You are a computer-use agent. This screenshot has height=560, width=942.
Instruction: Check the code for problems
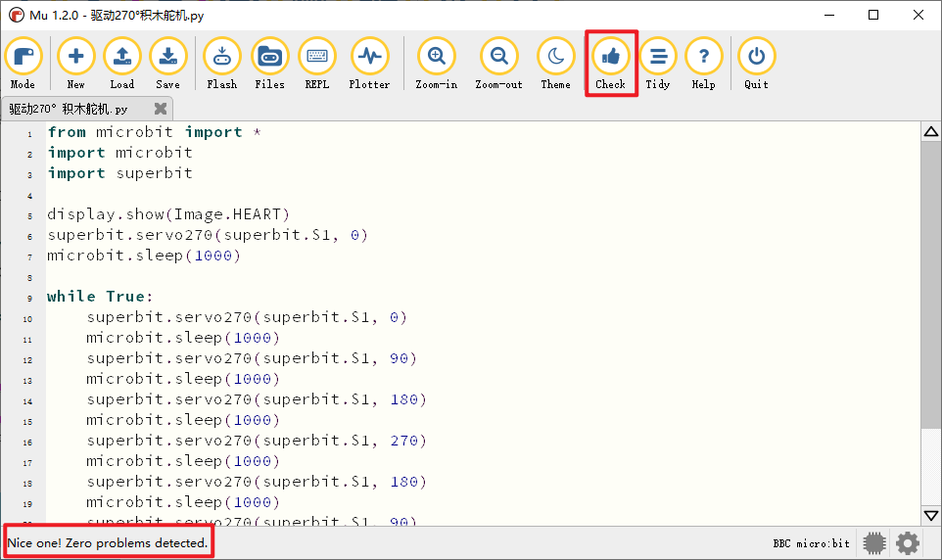[x=610, y=63]
